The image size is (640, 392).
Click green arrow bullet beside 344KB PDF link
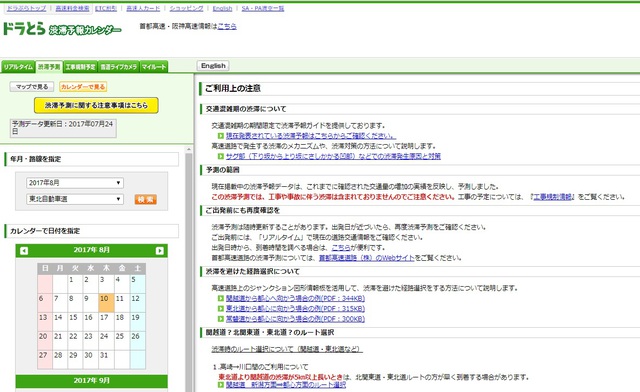(221, 298)
